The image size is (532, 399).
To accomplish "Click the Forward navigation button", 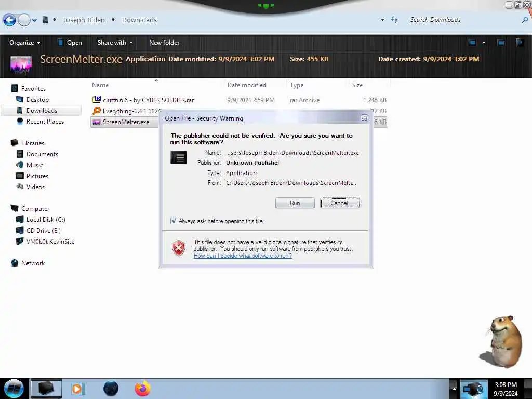I will tap(24, 20).
